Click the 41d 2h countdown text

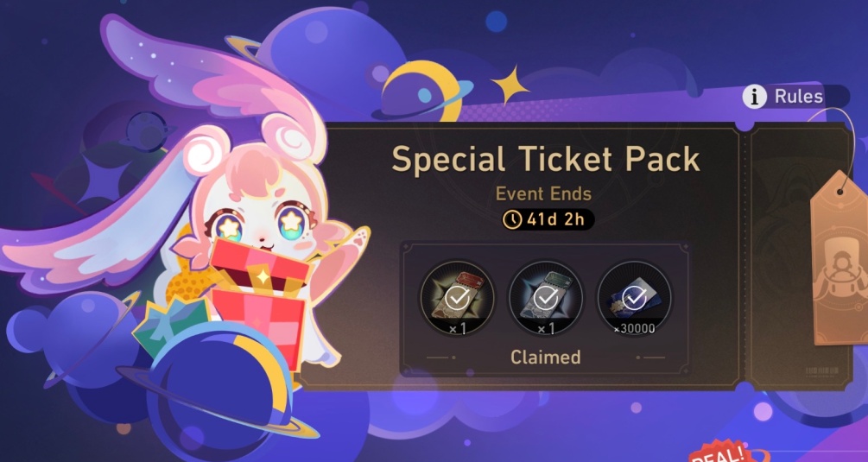(x=555, y=219)
